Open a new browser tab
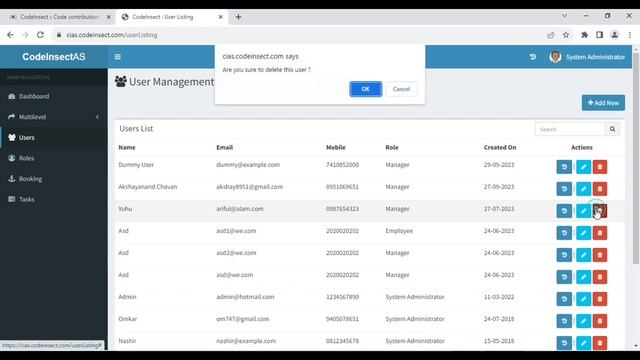The width and height of the screenshot is (640, 360). 238,17
